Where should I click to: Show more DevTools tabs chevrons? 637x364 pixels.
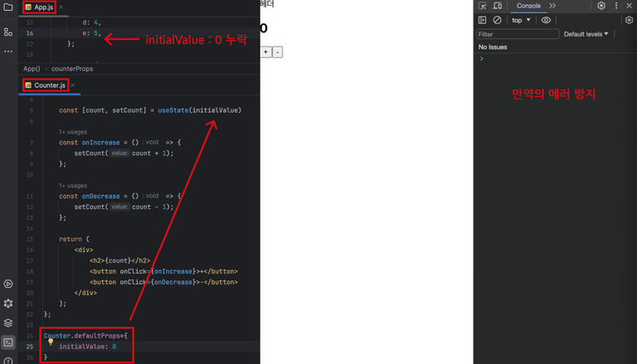552,6
